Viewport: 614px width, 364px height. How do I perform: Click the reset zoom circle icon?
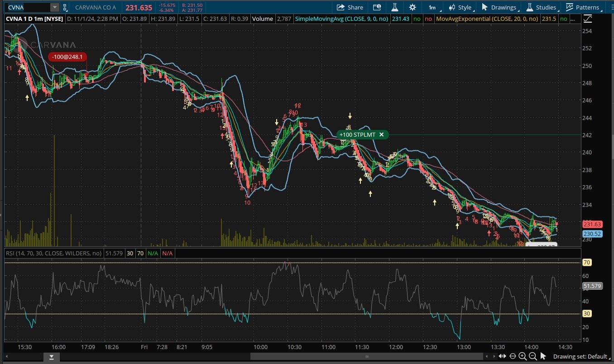tap(513, 356)
